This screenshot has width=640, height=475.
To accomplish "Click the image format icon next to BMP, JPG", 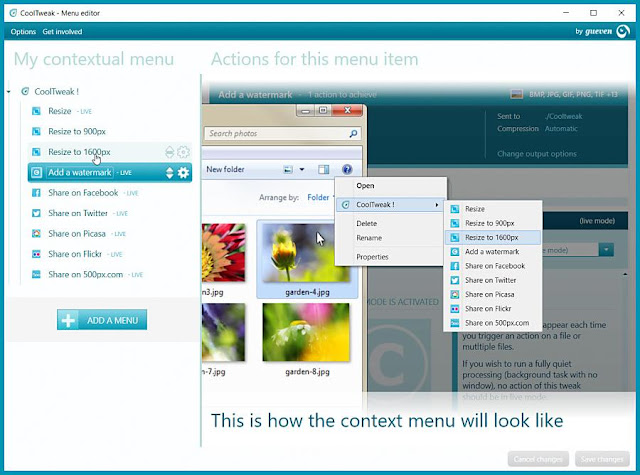I will click(517, 94).
